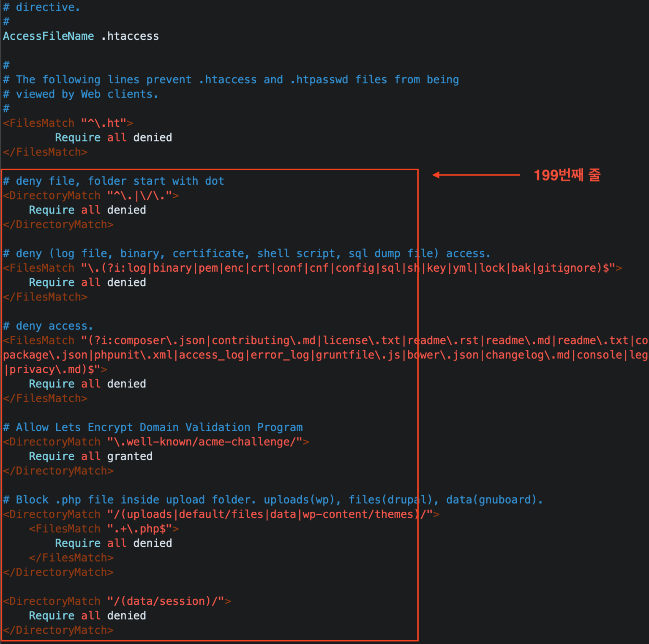Select the FilesMatch "^\.ht" opening tag
This screenshot has height=644, width=649.
click(68, 123)
